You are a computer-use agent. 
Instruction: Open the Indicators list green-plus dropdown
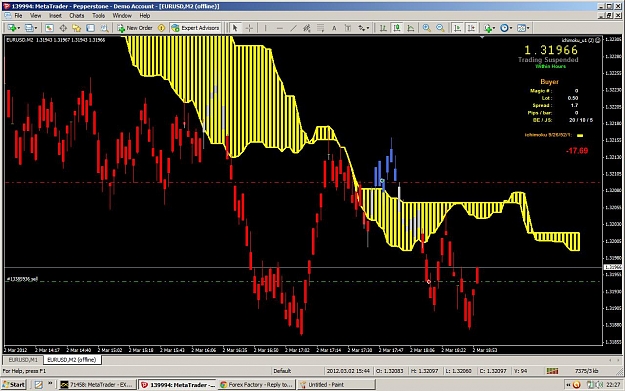click(x=489, y=28)
